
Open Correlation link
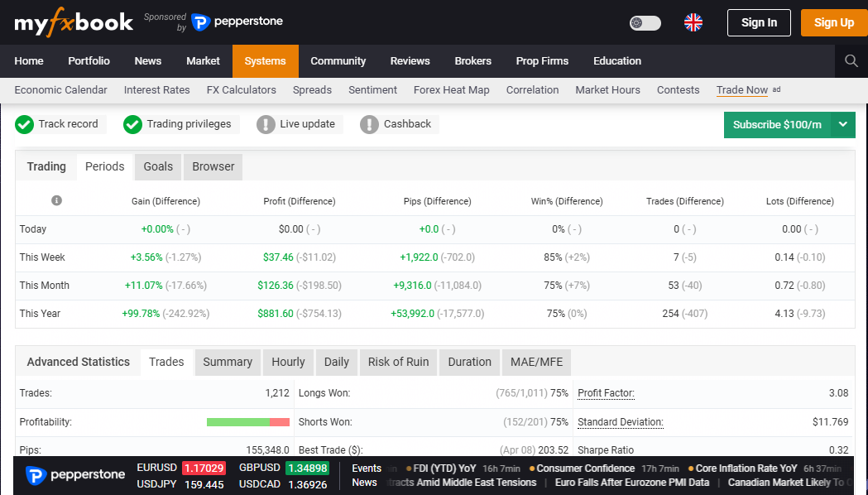(532, 89)
